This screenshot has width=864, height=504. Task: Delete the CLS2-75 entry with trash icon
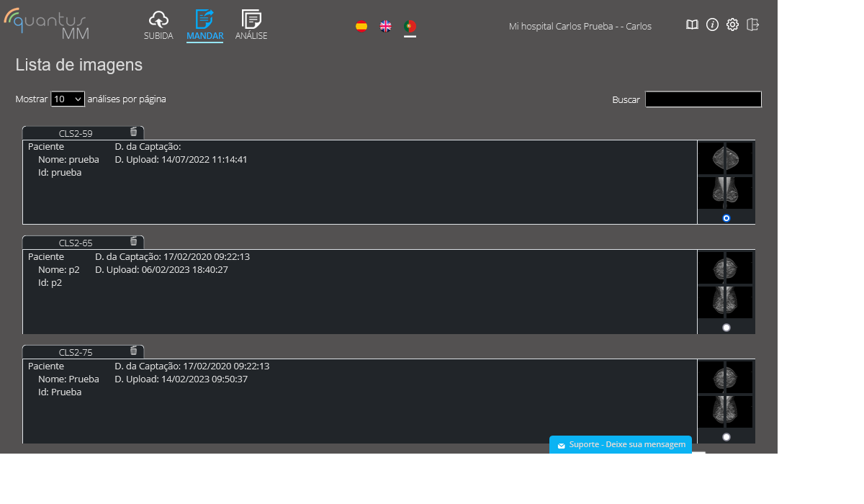pyautogui.click(x=133, y=351)
